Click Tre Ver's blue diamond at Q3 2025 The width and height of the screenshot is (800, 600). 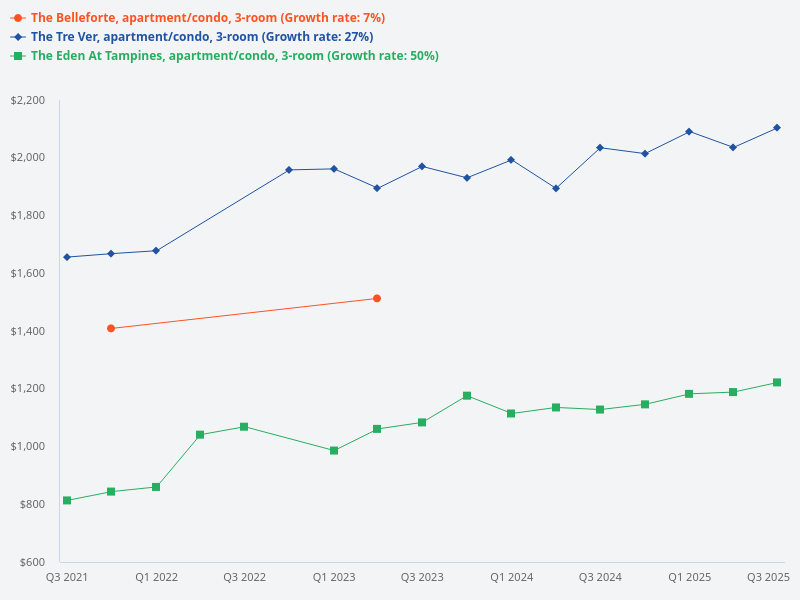(x=777, y=128)
